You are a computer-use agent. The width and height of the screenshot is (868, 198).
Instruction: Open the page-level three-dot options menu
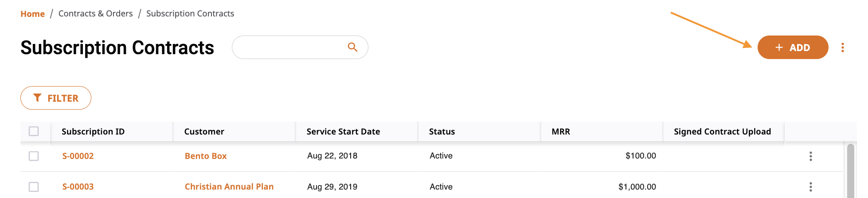pos(842,48)
